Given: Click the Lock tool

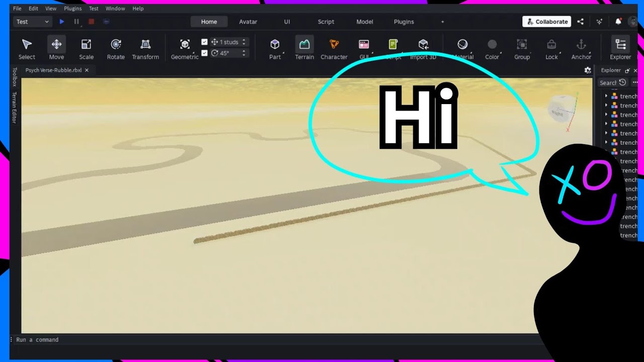Looking at the screenshot, I should pyautogui.click(x=551, y=48).
